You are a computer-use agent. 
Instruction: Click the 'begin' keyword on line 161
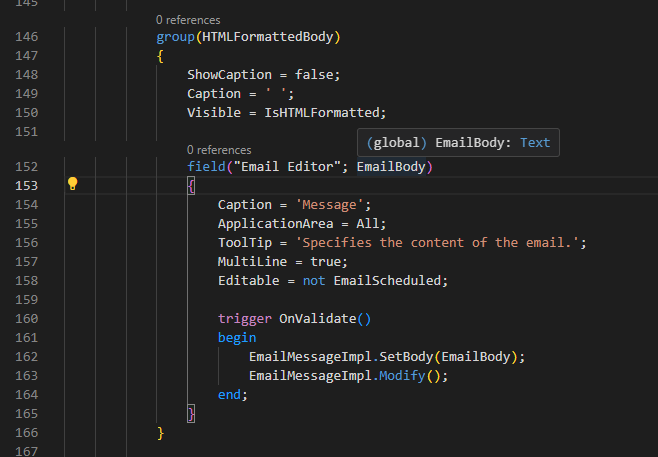pos(237,338)
